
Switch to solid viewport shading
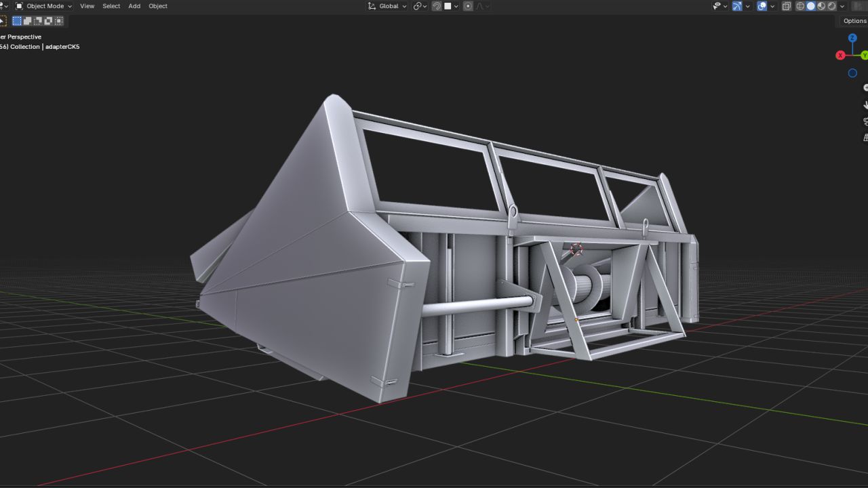811,6
